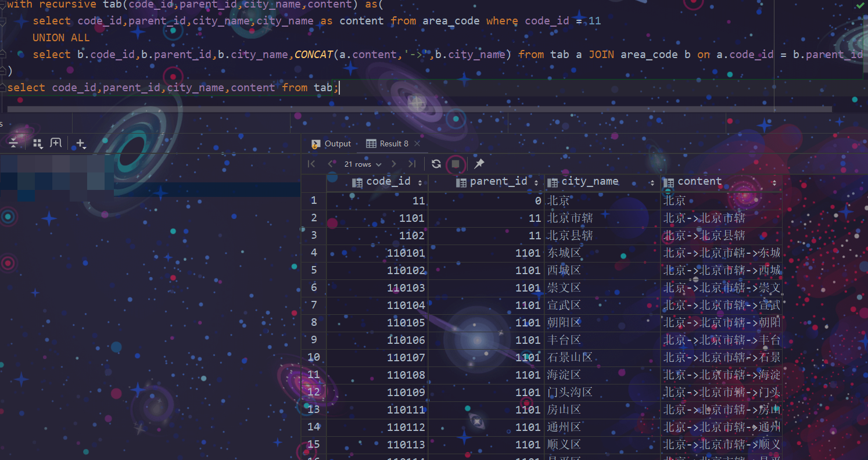
Task: Click the collapse results toolbar icon
Action: [x=13, y=143]
